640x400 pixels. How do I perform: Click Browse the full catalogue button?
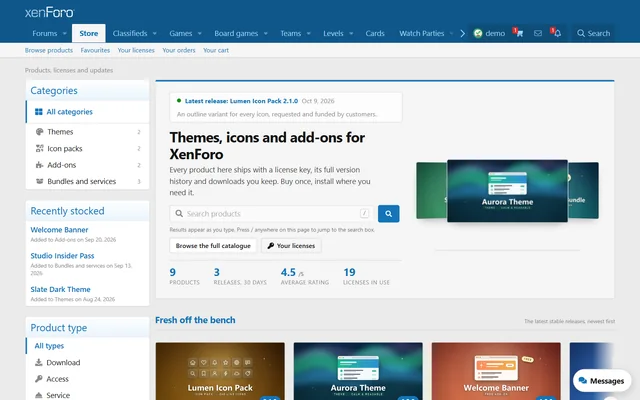point(213,246)
